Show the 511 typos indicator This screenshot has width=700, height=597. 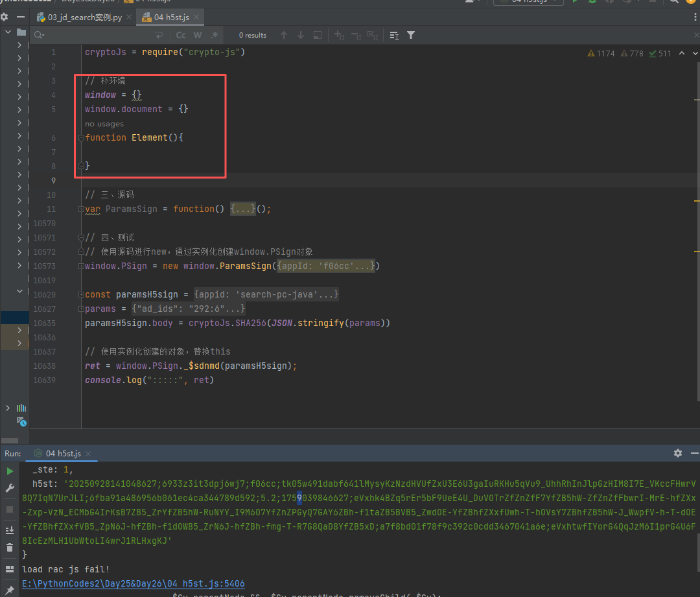click(x=660, y=54)
